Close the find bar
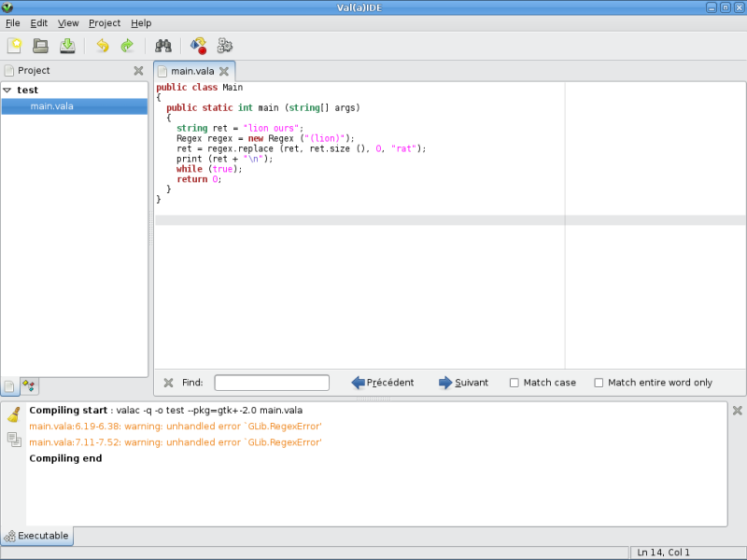This screenshot has height=560, width=747. coord(168,383)
